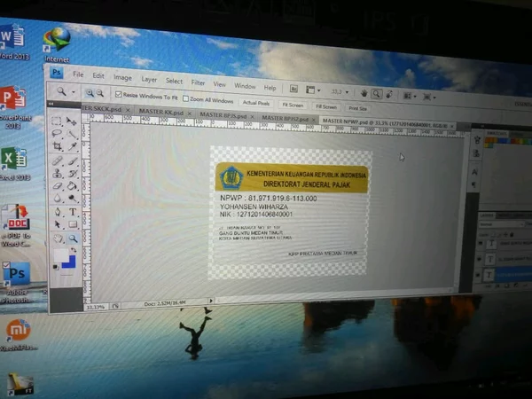The image size is (532, 399).
Task: Click the Fill Screen button
Action: tap(326, 107)
